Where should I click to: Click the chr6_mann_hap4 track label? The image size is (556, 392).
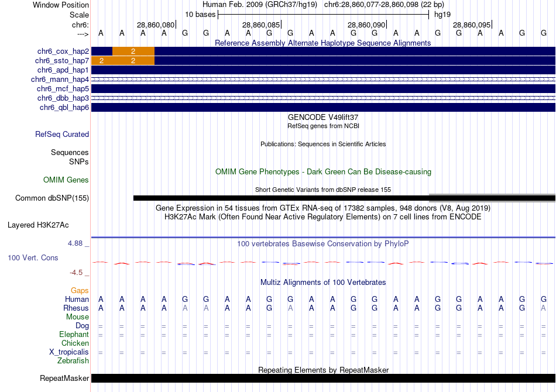click(x=60, y=80)
